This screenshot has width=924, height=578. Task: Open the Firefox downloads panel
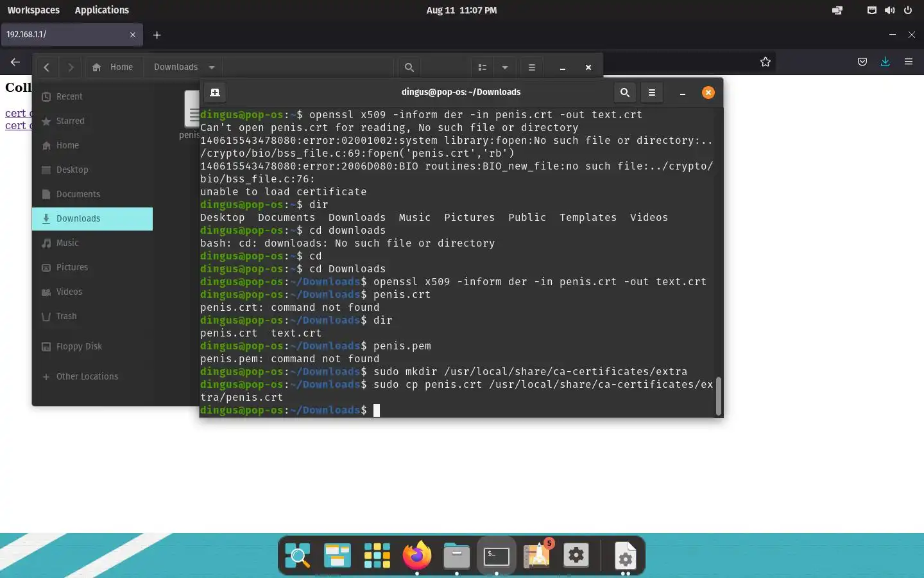[x=886, y=62]
